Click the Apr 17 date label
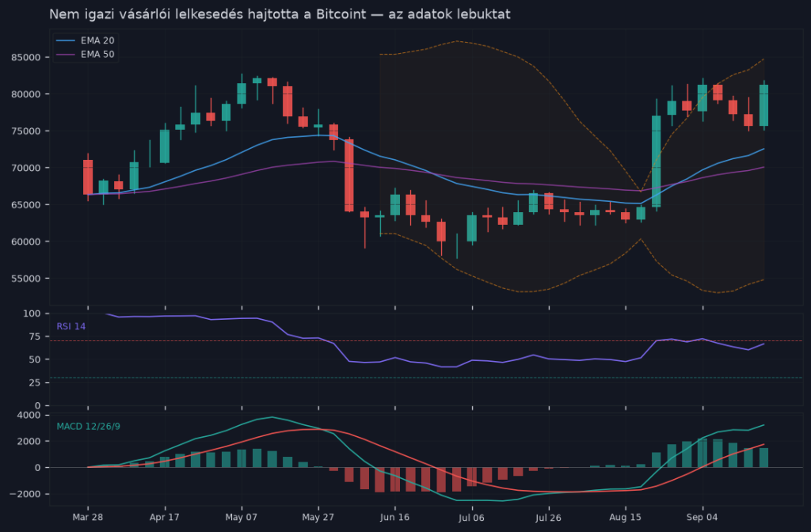This screenshot has width=811, height=532. point(165,518)
